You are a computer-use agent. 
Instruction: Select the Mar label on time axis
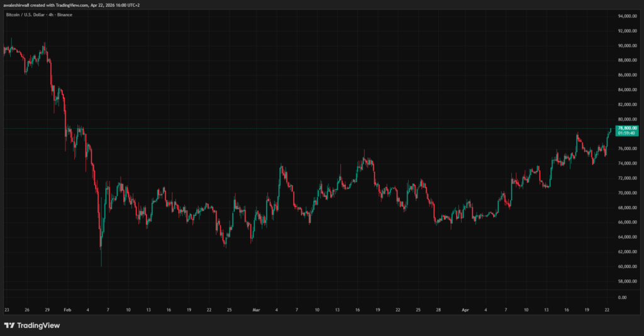pos(256,310)
